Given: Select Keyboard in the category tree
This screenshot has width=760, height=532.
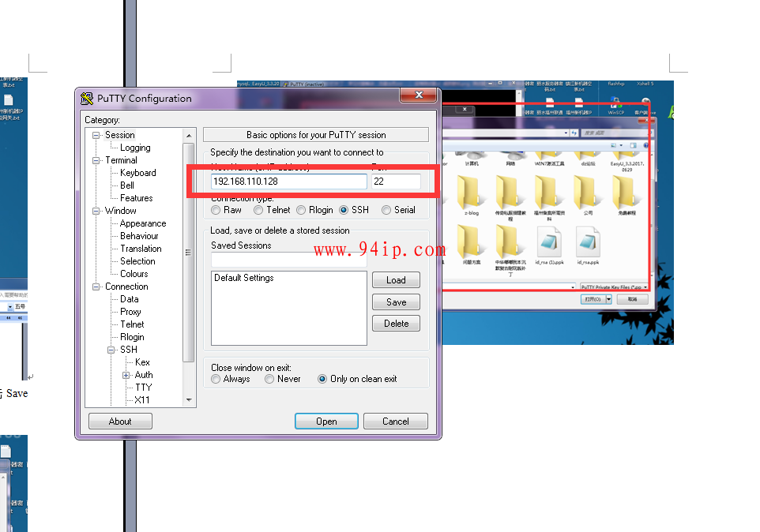Looking at the screenshot, I should coord(138,173).
